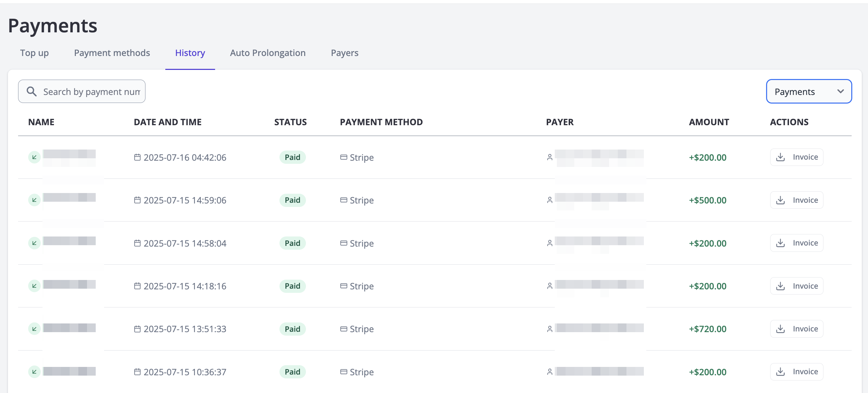Select the Payers tab
This screenshot has height=393, width=868.
pos(344,53)
